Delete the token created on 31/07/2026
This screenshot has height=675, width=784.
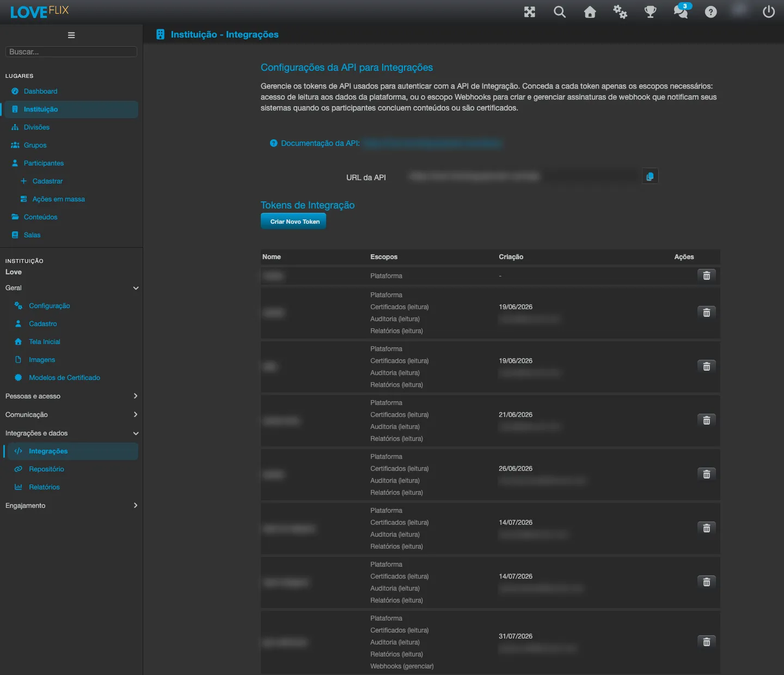tap(707, 642)
